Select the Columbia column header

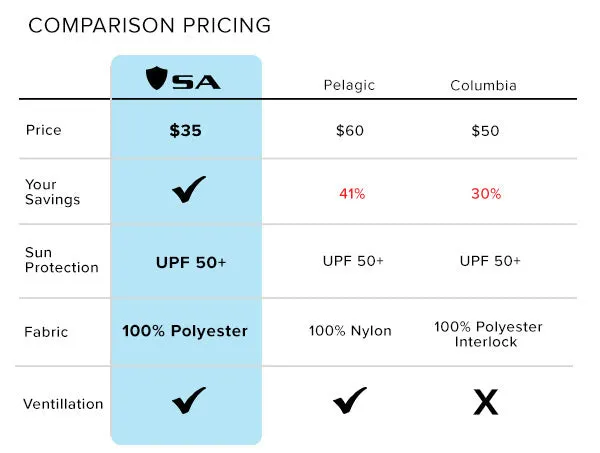[x=483, y=85]
